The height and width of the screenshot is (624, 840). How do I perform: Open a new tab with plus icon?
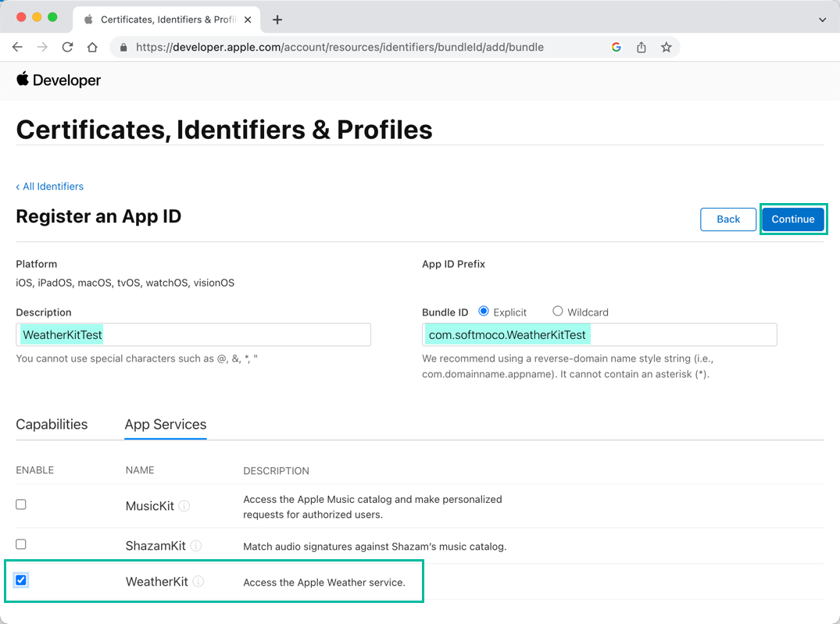coord(277,20)
